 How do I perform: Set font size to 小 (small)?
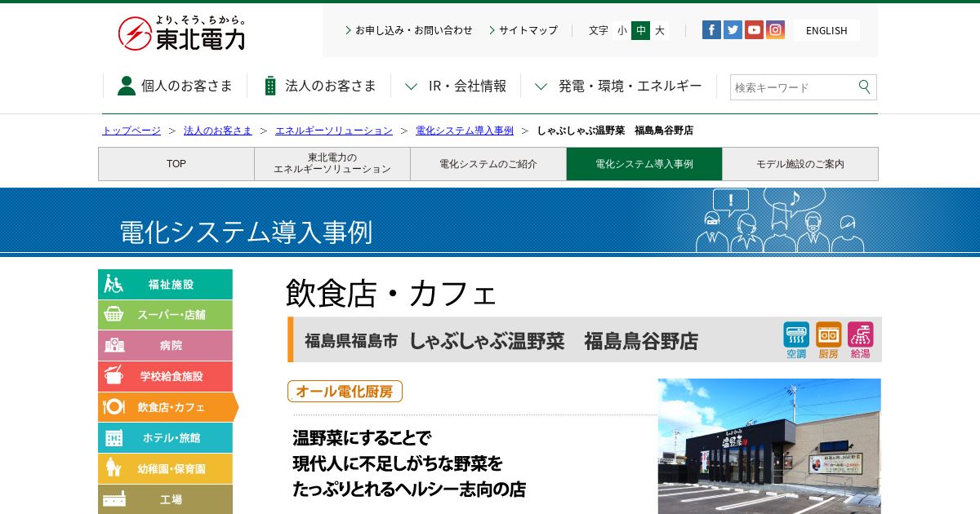coord(622,30)
